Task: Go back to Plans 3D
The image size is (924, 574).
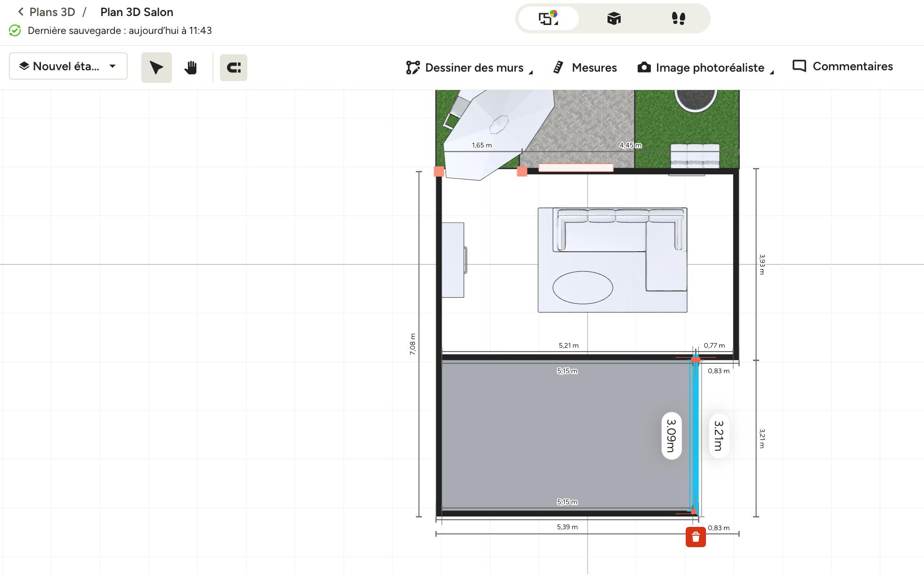Action: [47, 12]
